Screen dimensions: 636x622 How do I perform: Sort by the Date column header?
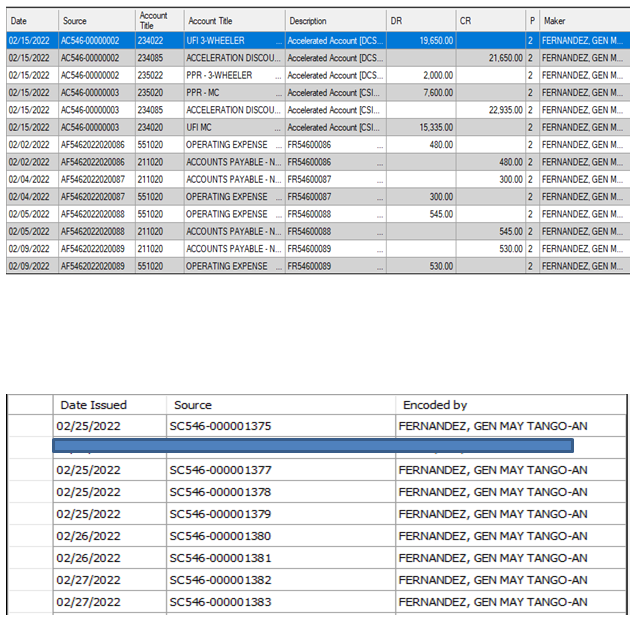tap(32, 21)
